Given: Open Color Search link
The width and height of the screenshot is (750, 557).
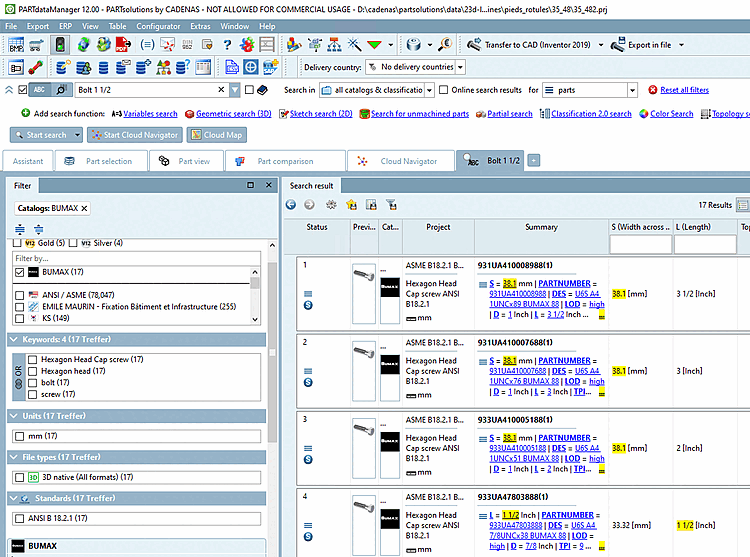Looking at the screenshot, I should coord(672,114).
